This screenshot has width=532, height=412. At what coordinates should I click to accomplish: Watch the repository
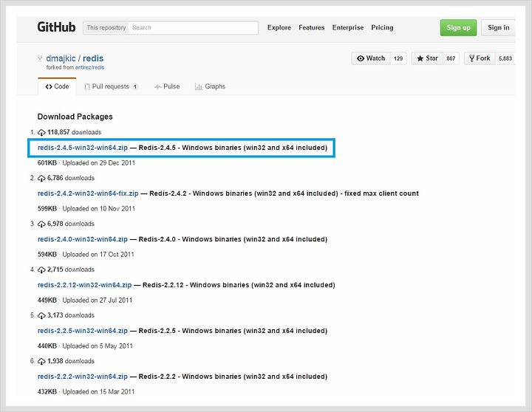pyautogui.click(x=371, y=58)
